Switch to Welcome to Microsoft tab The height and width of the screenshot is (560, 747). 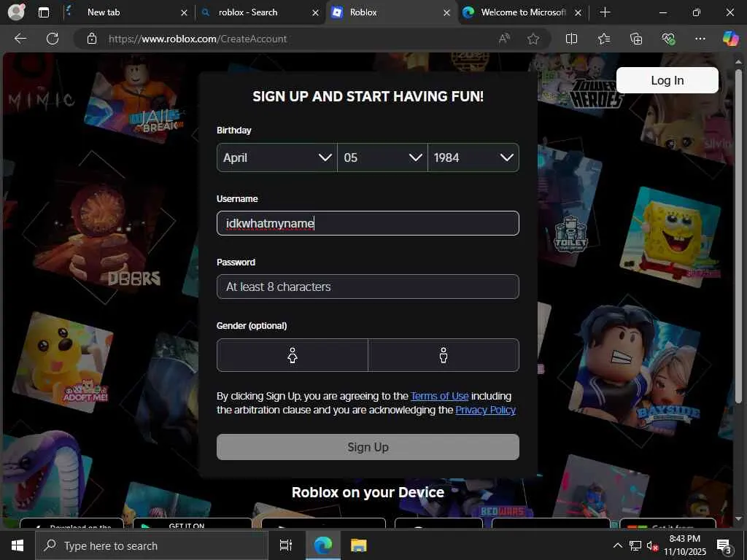coord(522,12)
